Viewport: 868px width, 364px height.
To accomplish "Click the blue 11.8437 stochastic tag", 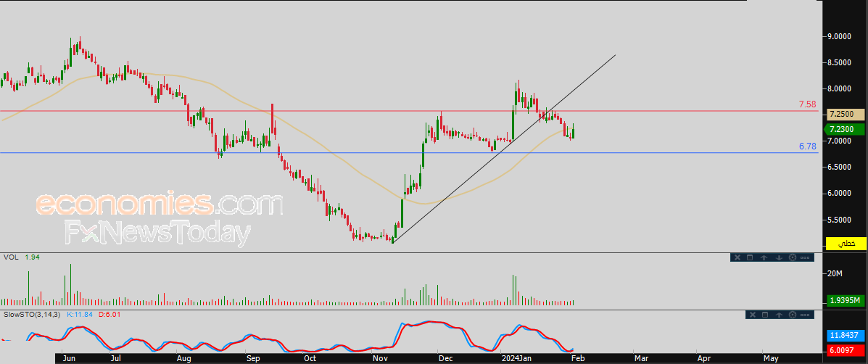I will (x=846, y=335).
